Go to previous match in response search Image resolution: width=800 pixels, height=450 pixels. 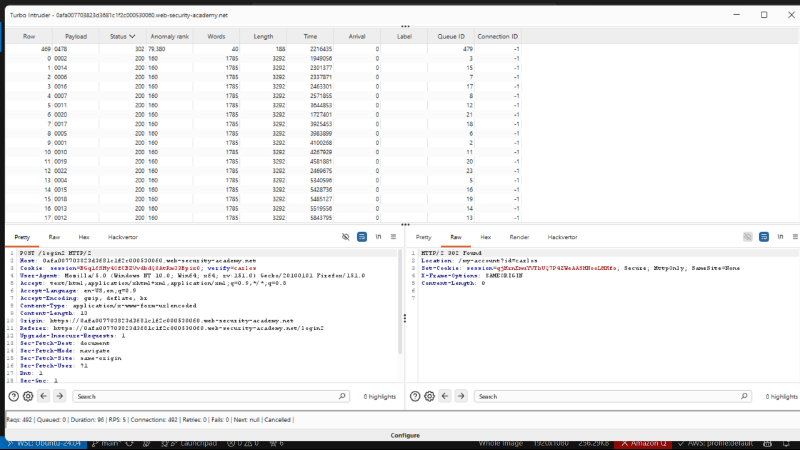pyautogui.click(x=445, y=396)
